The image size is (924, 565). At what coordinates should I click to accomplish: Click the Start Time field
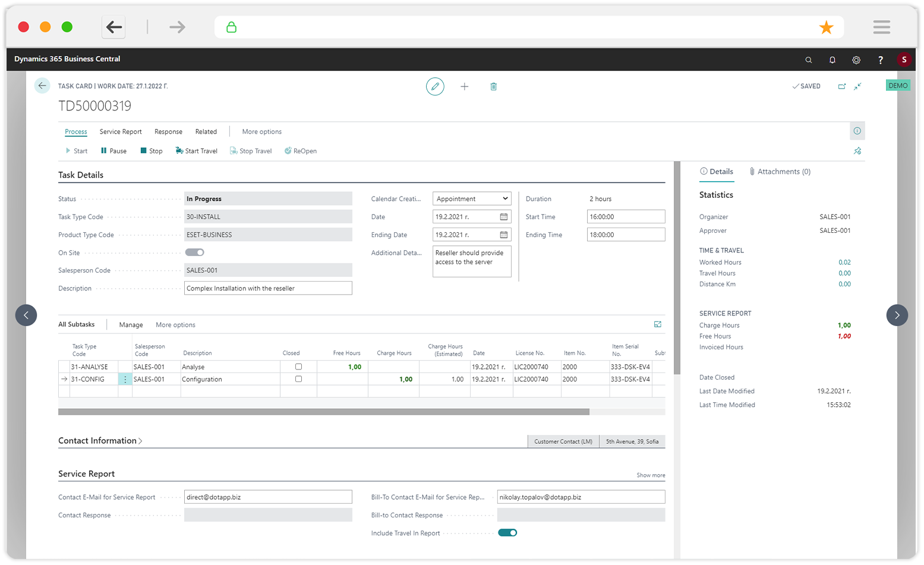tap(626, 217)
